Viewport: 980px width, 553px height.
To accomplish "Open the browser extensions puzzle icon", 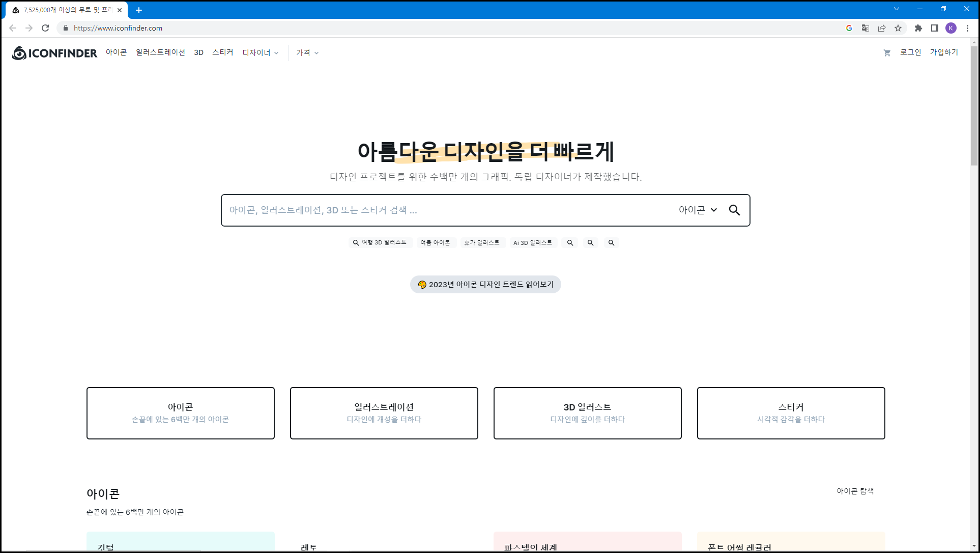I will [x=918, y=28].
